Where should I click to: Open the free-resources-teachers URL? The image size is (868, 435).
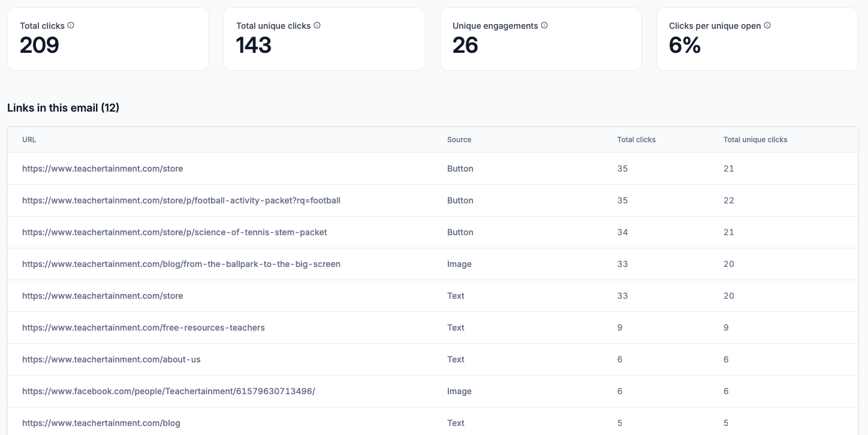(143, 328)
